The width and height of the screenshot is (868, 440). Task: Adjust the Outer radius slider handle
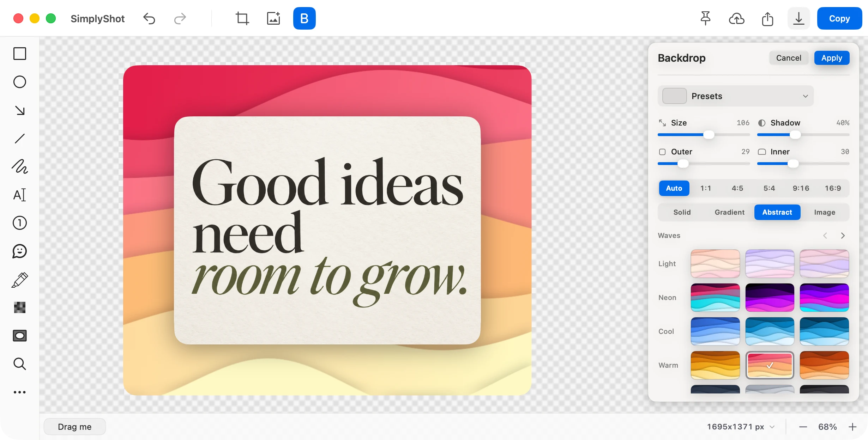(x=683, y=164)
